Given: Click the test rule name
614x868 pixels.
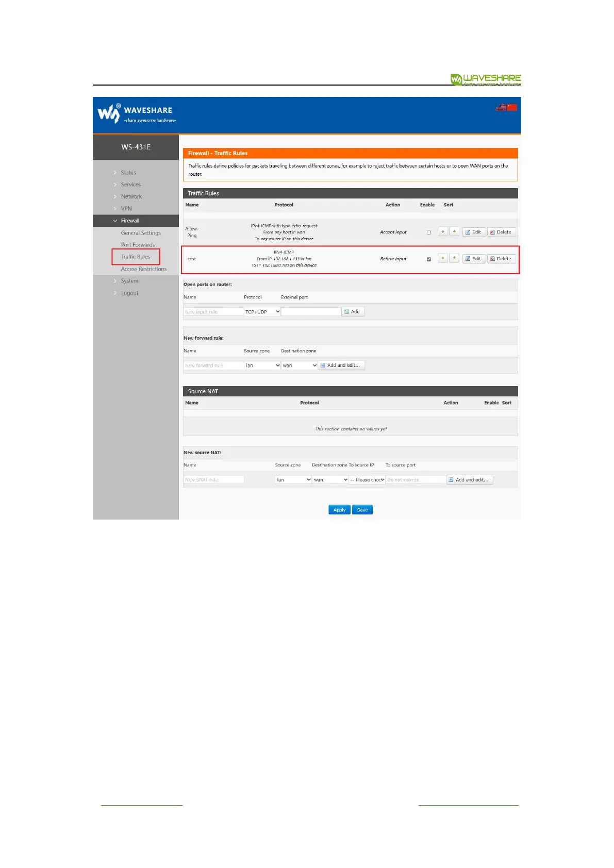Looking at the screenshot, I should click(x=192, y=259).
